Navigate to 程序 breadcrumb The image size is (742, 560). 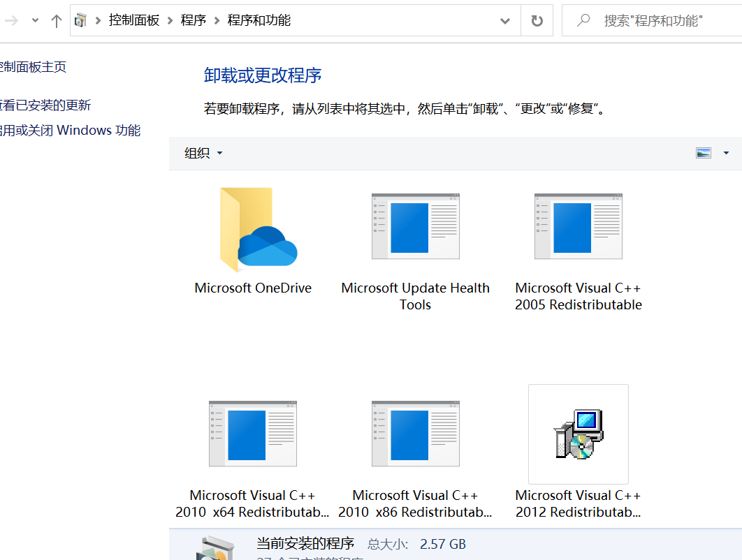click(193, 20)
